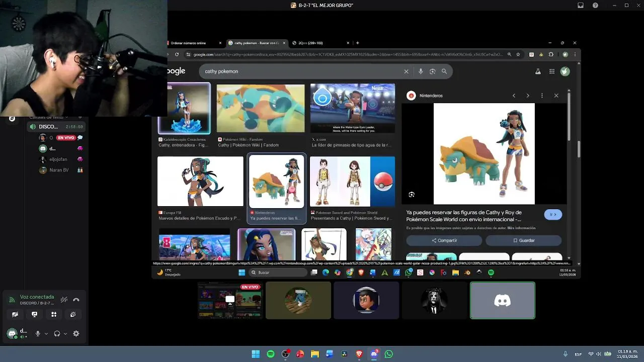Close the Nintenderos image preview
This screenshot has height=362, width=644.
(x=556, y=96)
